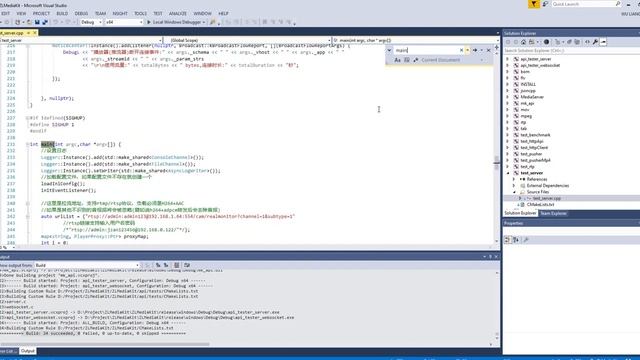Switch to Solution Explorer tab
The width and height of the screenshot is (640, 360).
520,213
